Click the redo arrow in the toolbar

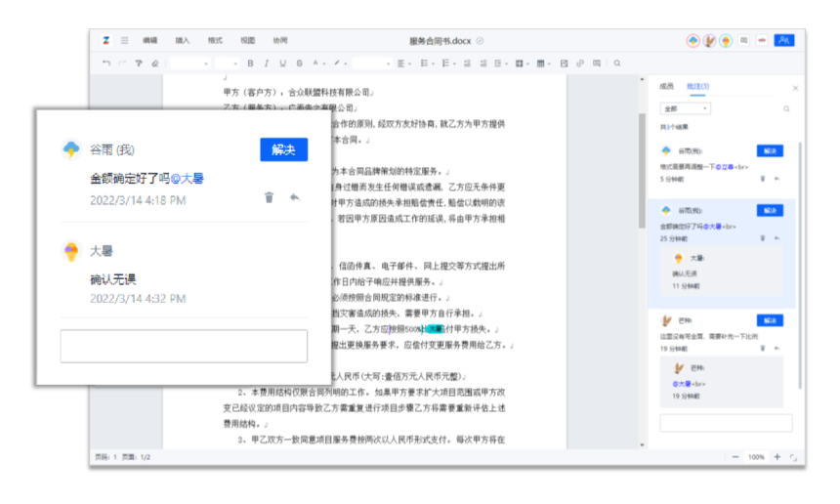[122, 63]
